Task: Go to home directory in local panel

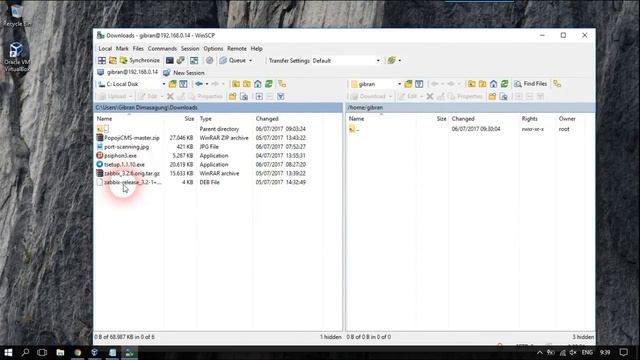Action: 258,84
